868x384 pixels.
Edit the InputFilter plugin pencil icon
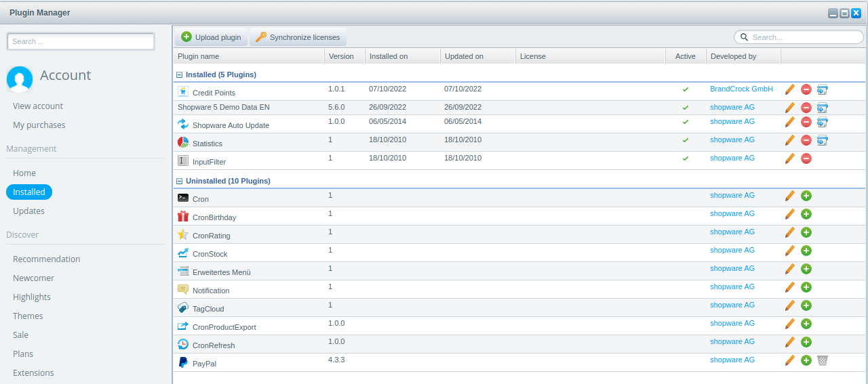point(790,158)
